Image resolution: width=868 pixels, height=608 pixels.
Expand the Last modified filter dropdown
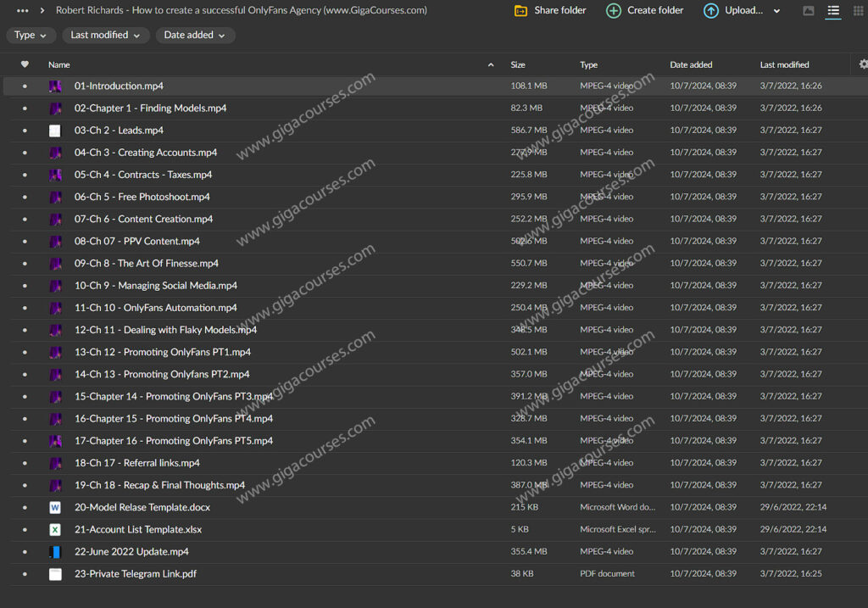tap(105, 36)
